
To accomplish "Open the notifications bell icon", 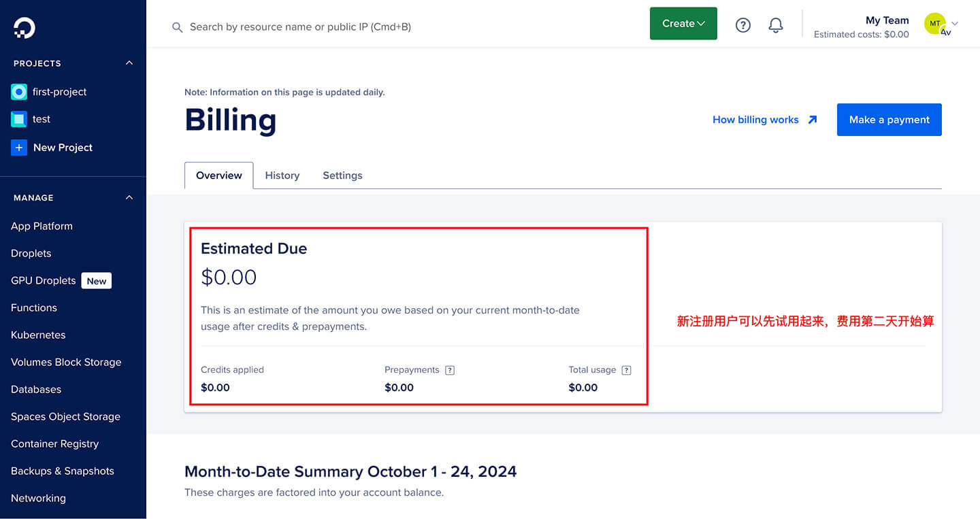I will click(776, 25).
